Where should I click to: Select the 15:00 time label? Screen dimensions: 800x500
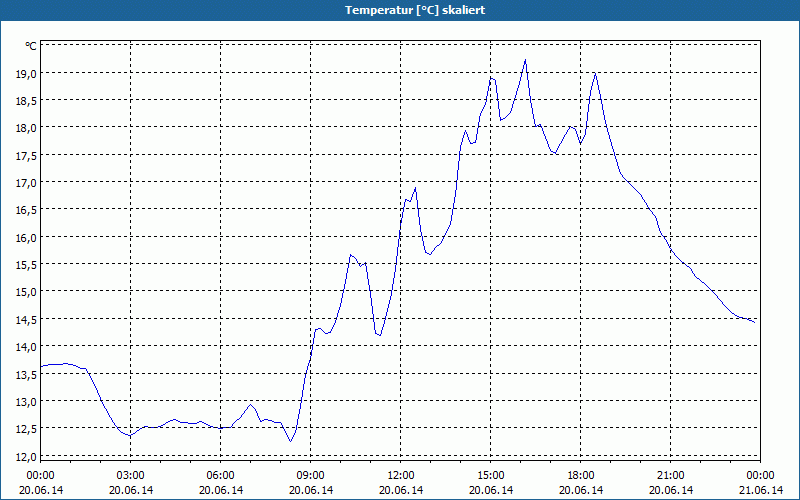pos(491,476)
